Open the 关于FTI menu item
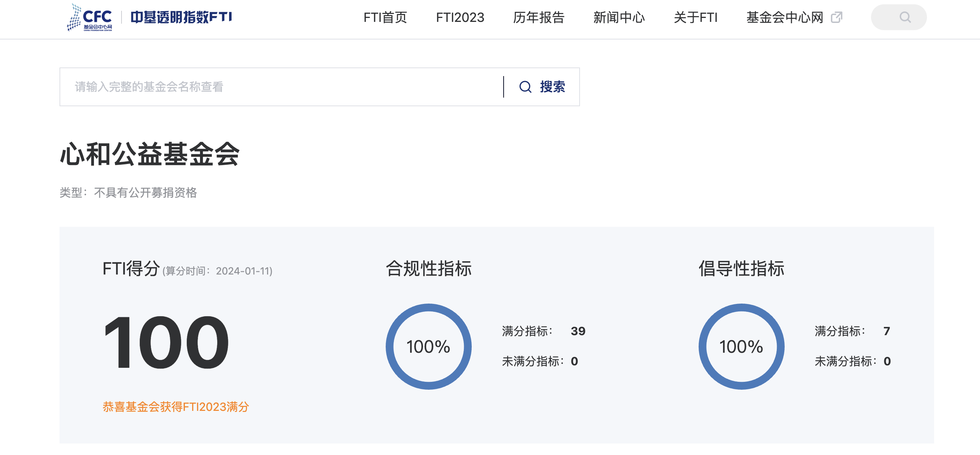The image size is (980, 455). (695, 18)
